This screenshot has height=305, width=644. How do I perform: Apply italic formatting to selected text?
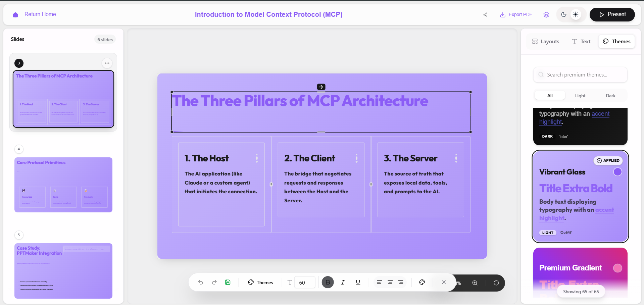[343, 282]
